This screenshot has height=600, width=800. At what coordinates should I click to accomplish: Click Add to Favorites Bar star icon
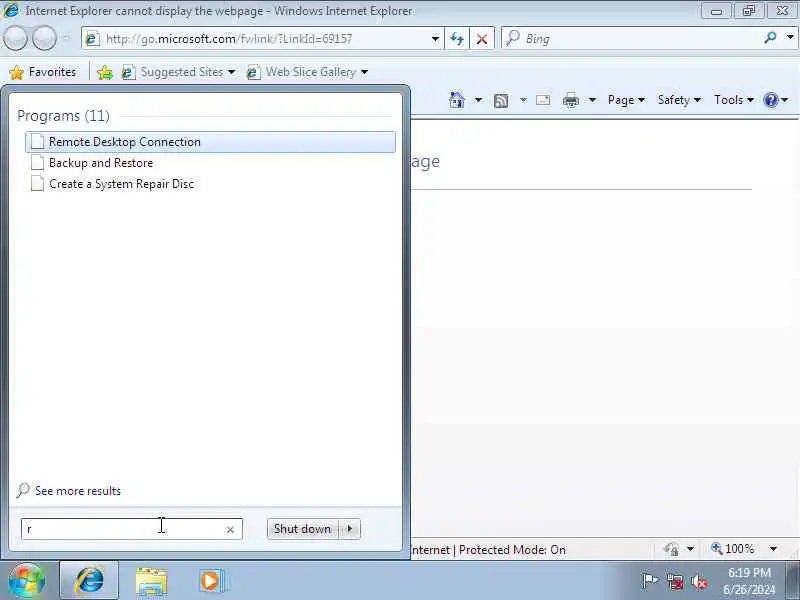point(105,72)
